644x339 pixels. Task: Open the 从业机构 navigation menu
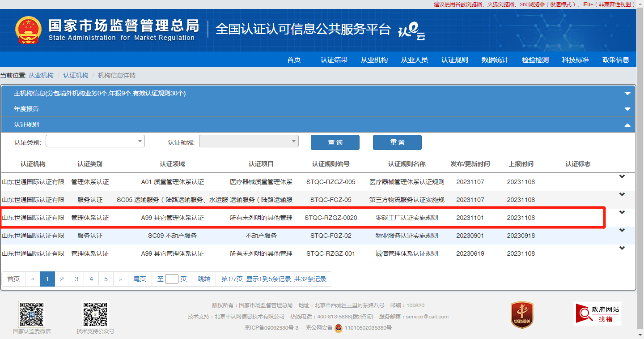[374, 59]
